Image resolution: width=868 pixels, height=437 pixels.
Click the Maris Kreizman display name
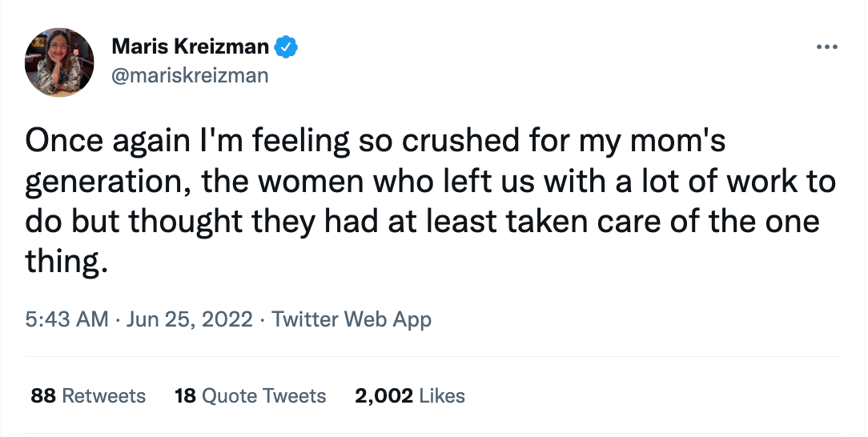click(191, 47)
